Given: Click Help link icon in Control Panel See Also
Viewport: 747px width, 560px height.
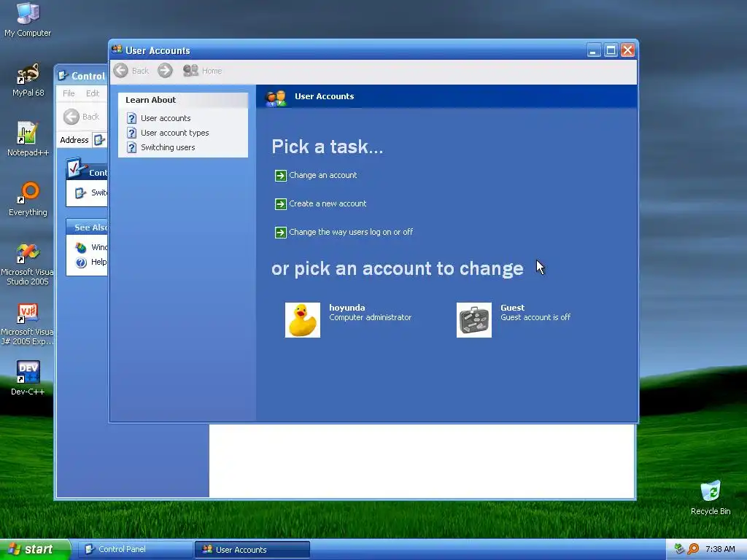Looking at the screenshot, I should coord(81,262).
